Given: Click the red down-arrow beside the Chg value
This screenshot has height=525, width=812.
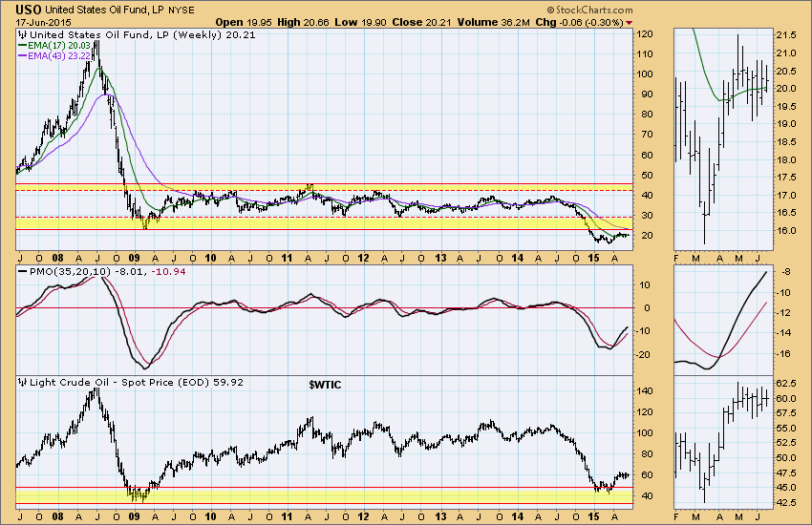Looking at the screenshot, I should point(630,23).
